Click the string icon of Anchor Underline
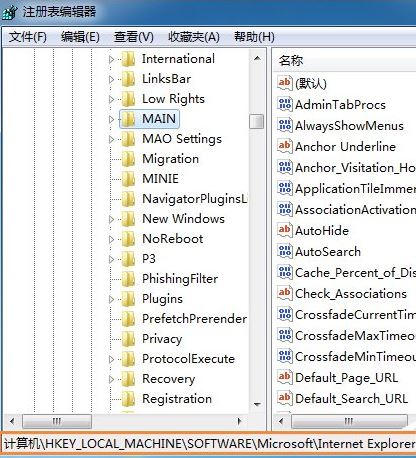Viewport: 416px width, 458px height. pyautogui.click(x=285, y=146)
